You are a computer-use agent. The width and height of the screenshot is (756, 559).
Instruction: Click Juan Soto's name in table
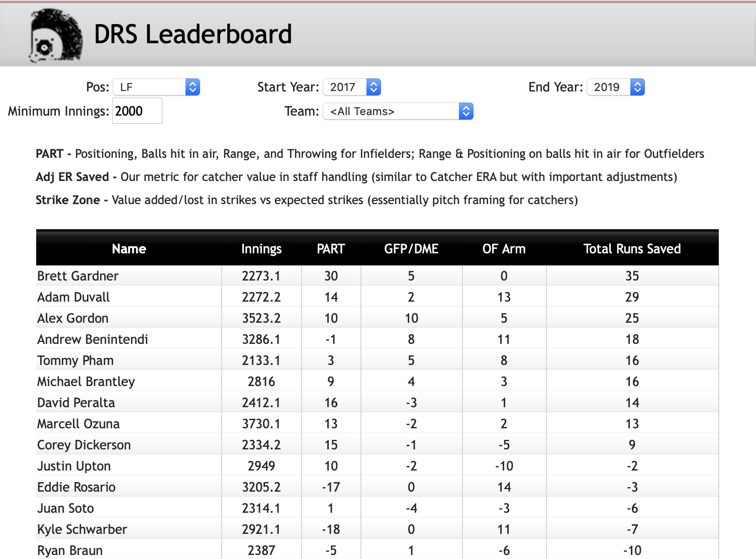coord(66,508)
